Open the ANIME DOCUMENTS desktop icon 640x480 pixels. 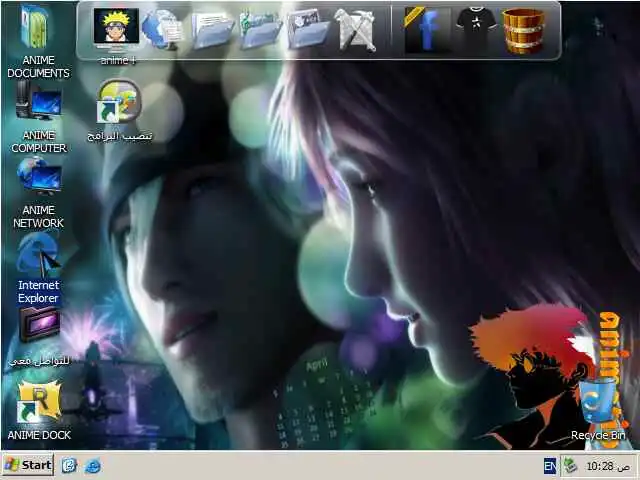[38, 42]
